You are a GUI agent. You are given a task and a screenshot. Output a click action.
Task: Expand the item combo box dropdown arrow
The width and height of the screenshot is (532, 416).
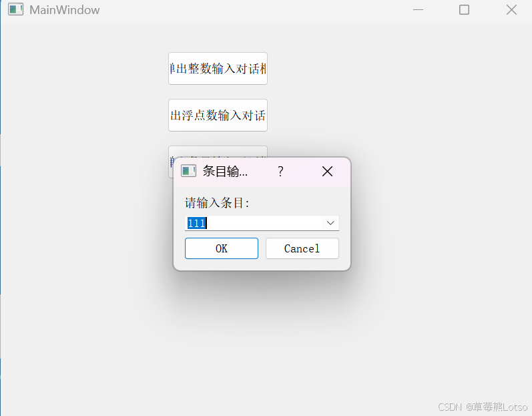pyautogui.click(x=330, y=223)
